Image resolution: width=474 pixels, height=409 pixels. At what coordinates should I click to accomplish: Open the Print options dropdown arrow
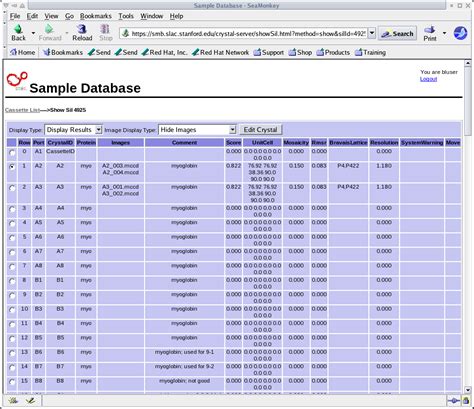[x=444, y=33]
